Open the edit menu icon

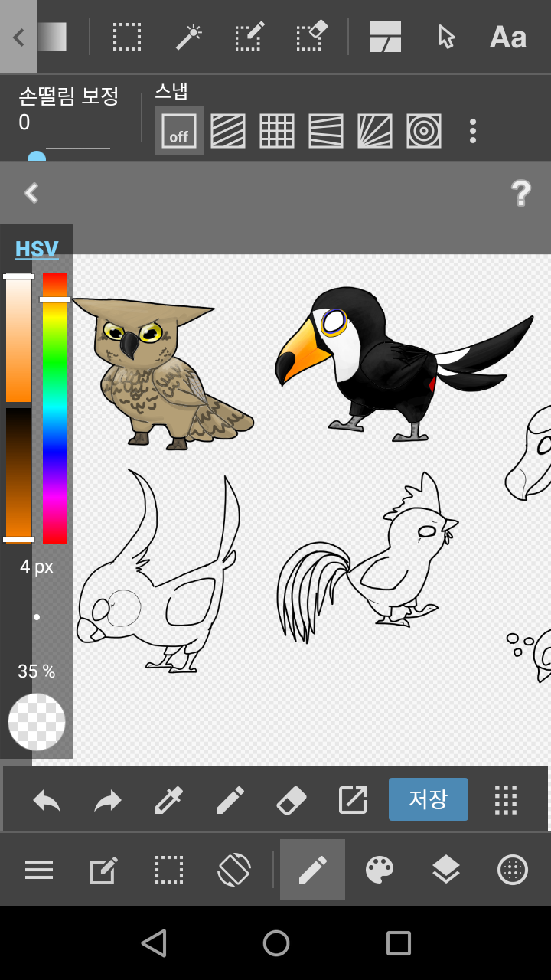(x=104, y=871)
